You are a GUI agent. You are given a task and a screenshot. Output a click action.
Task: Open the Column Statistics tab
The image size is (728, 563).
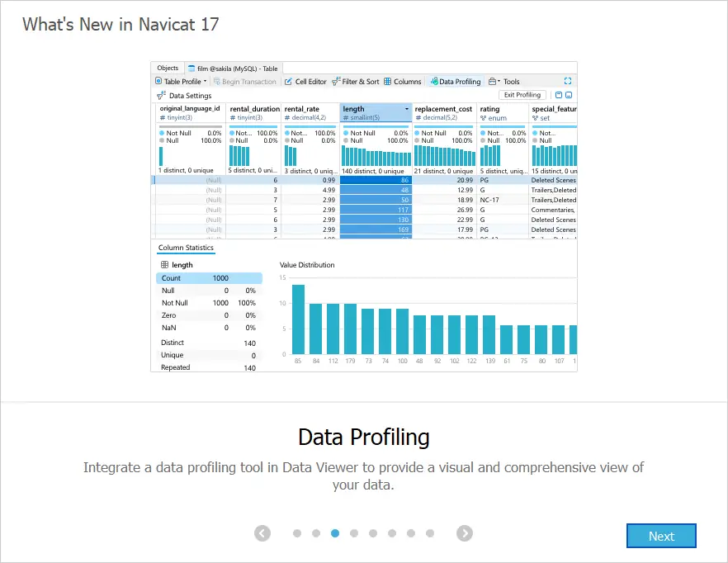pyautogui.click(x=186, y=248)
